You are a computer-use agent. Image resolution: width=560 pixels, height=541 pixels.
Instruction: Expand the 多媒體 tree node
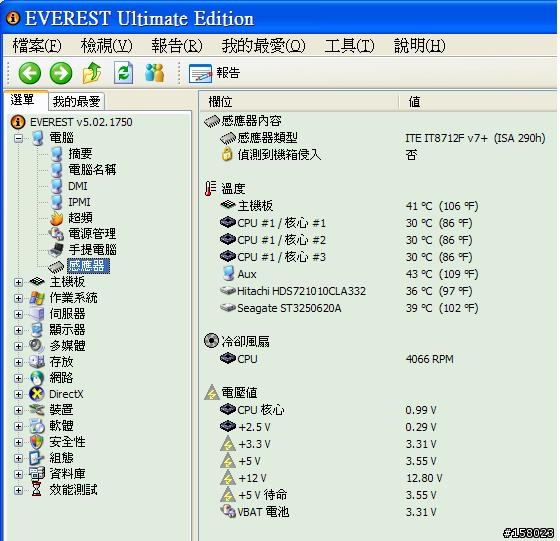pyautogui.click(x=19, y=346)
